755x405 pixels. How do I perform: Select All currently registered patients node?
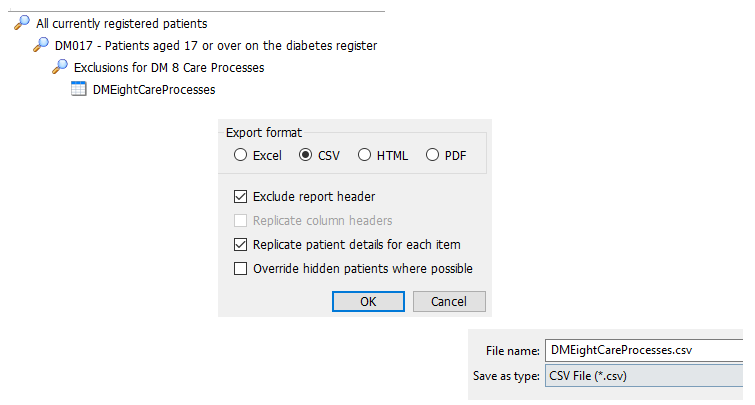122,23
